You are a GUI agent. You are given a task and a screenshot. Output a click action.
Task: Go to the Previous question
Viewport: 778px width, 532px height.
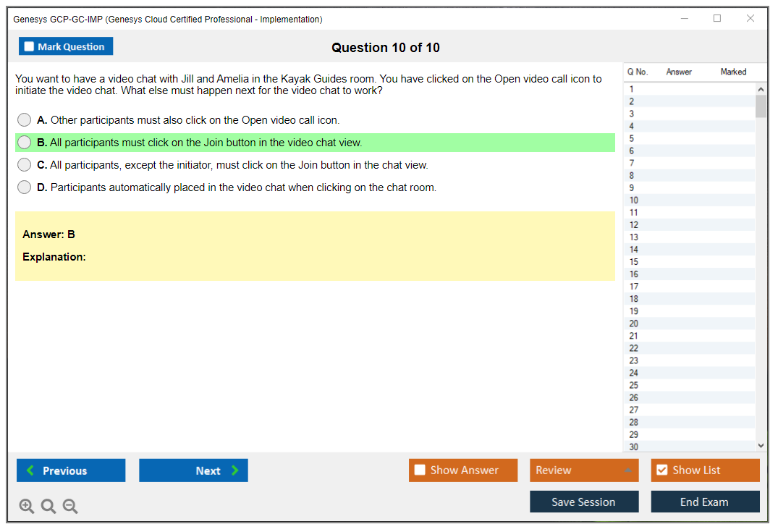coord(71,470)
